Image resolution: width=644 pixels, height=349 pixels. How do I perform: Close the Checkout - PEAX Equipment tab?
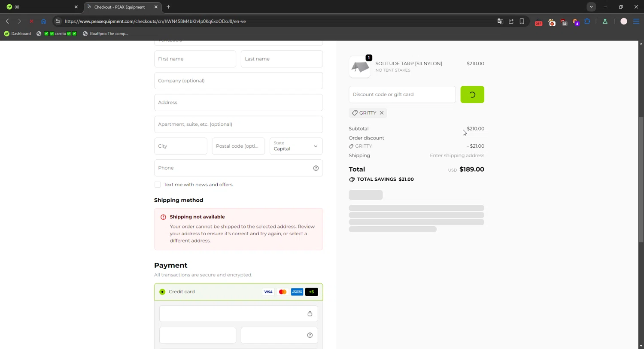(156, 7)
